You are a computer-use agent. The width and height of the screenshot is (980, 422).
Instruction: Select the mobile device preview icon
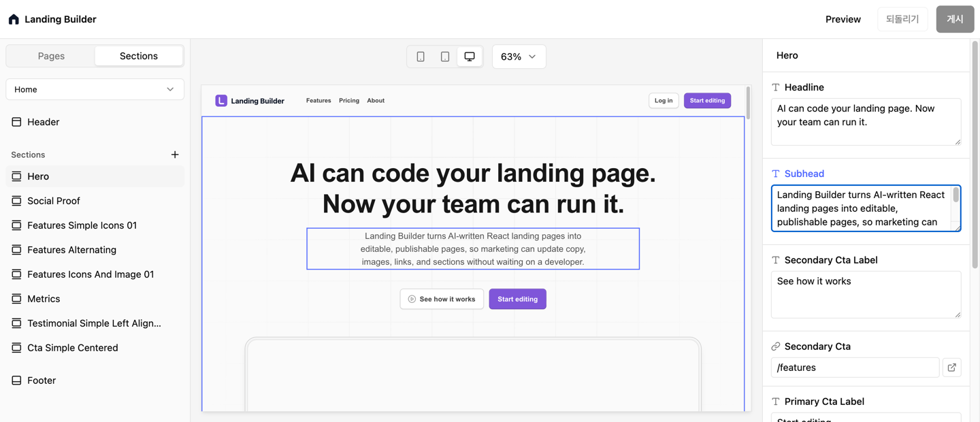click(421, 56)
